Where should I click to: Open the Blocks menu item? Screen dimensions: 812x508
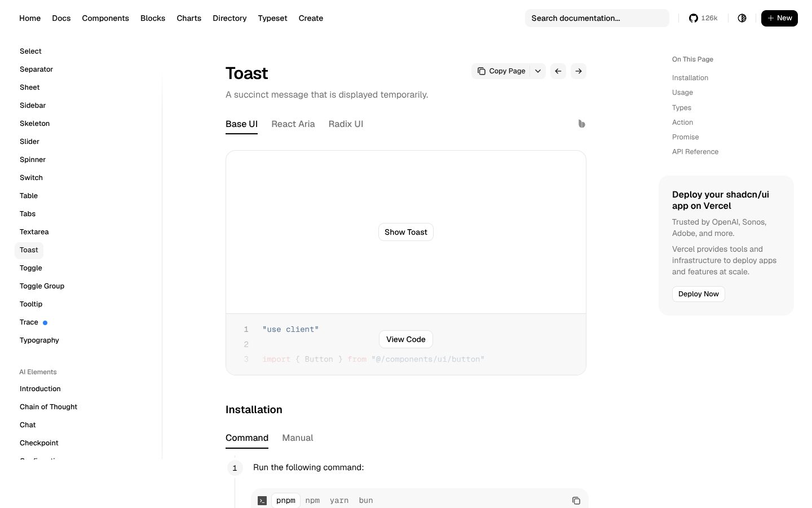pos(153,18)
